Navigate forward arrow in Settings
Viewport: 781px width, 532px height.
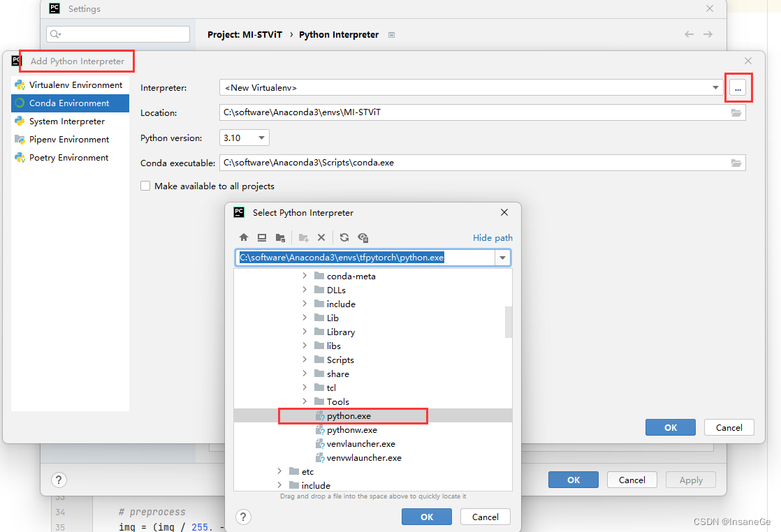(708, 34)
